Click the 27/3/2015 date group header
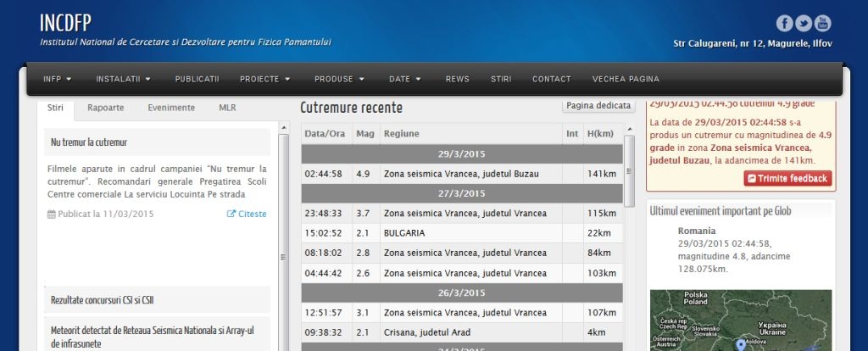 462,194
